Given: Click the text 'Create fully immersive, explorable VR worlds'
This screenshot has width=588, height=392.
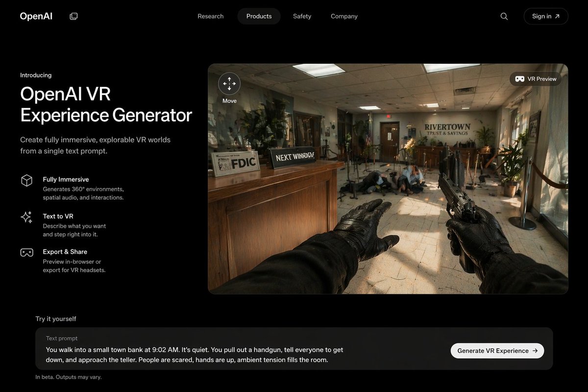Looking at the screenshot, I should [95, 140].
